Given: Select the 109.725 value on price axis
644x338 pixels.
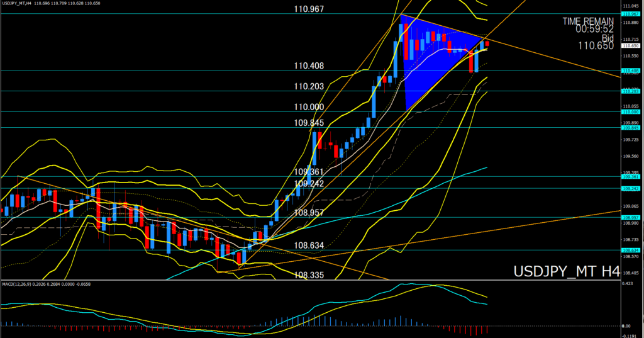Looking at the screenshot, I should [x=631, y=140].
